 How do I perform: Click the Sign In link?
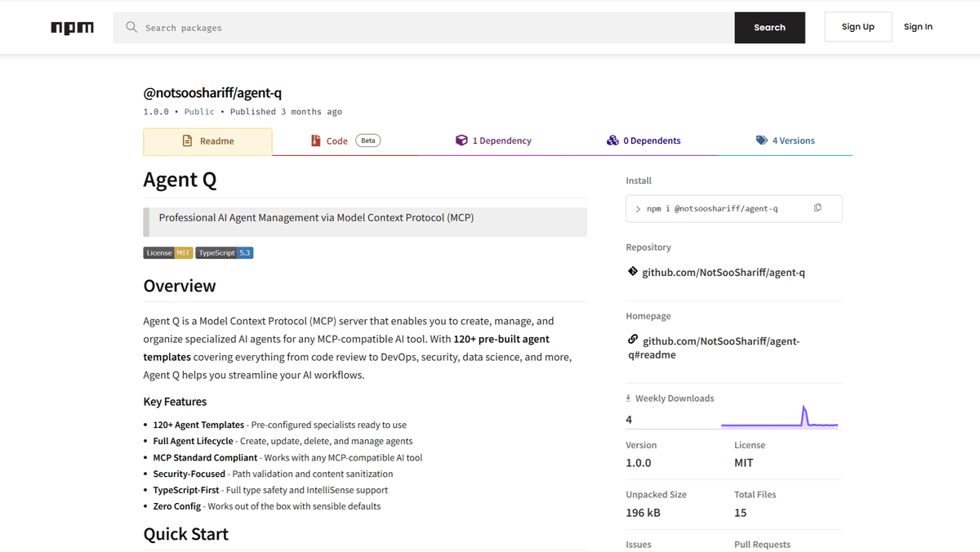918,27
